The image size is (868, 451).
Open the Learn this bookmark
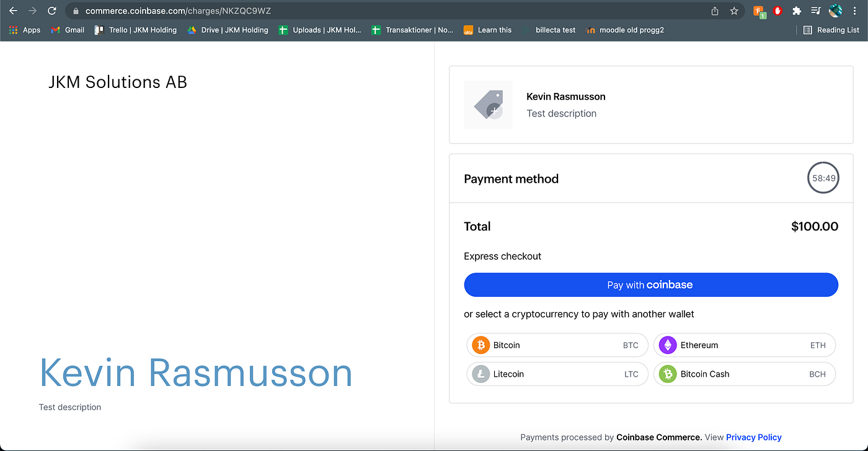[488, 30]
